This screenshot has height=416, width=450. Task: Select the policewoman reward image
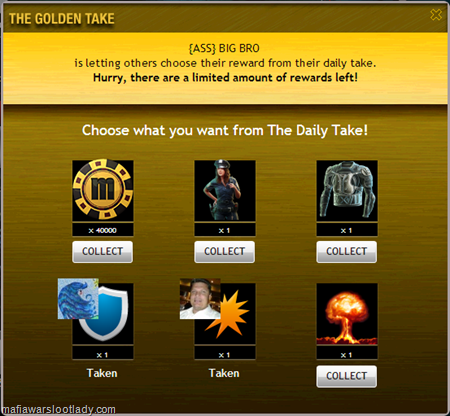[x=225, y=190]
